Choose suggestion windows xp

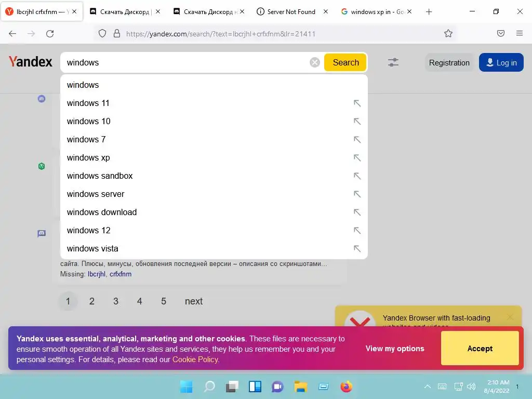214,158
